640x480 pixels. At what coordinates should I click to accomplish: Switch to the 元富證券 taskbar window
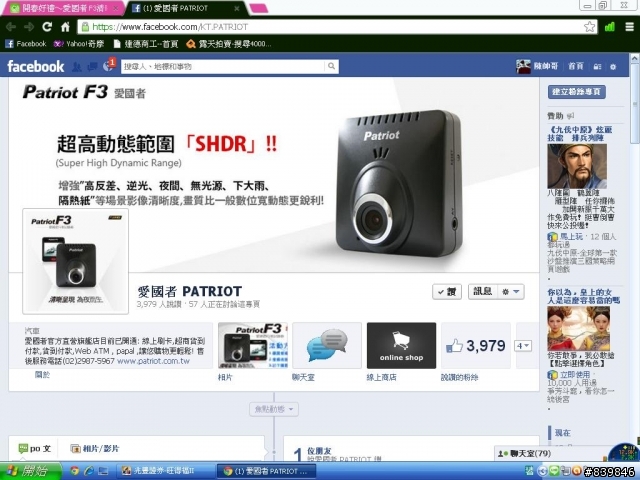click(165, 471)
